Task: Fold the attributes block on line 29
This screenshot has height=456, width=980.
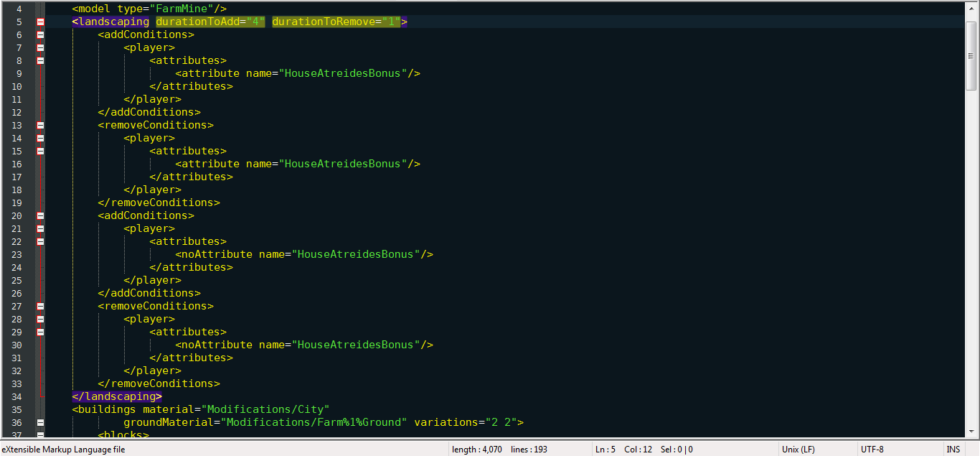Action: coord(40,332)
